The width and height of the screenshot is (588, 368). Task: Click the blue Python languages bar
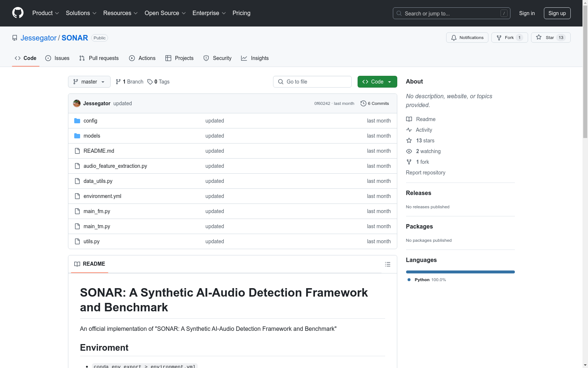(x=460, y=272)
